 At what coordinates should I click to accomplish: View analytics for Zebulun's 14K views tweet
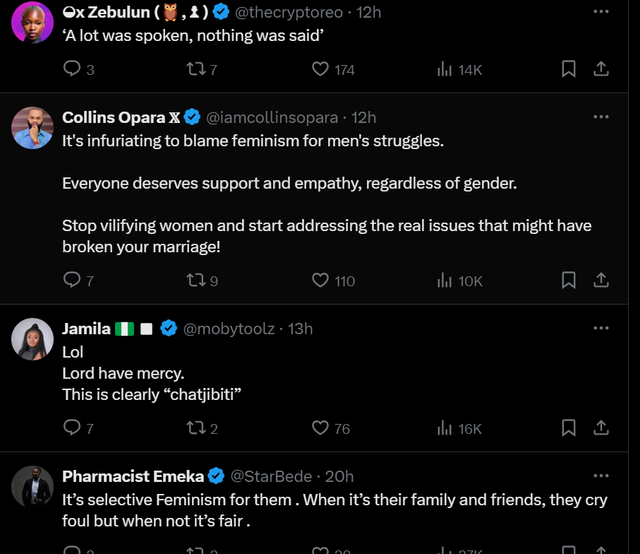tap(445, 69)
